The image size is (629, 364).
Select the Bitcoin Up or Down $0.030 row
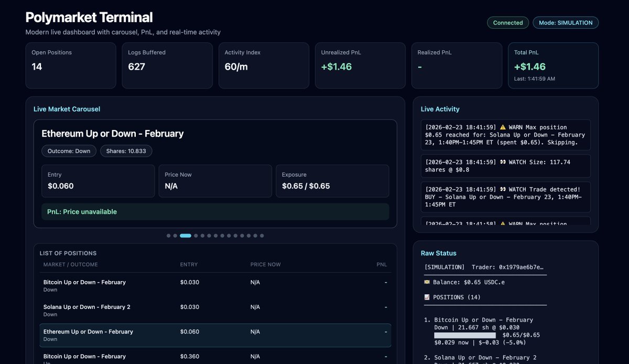[x=215, y=285]
